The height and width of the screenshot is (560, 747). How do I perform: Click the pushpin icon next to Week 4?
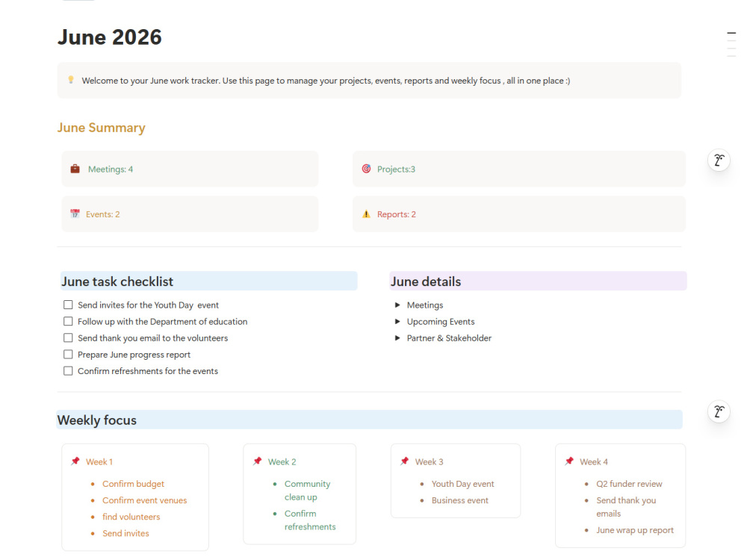[569, 461]
